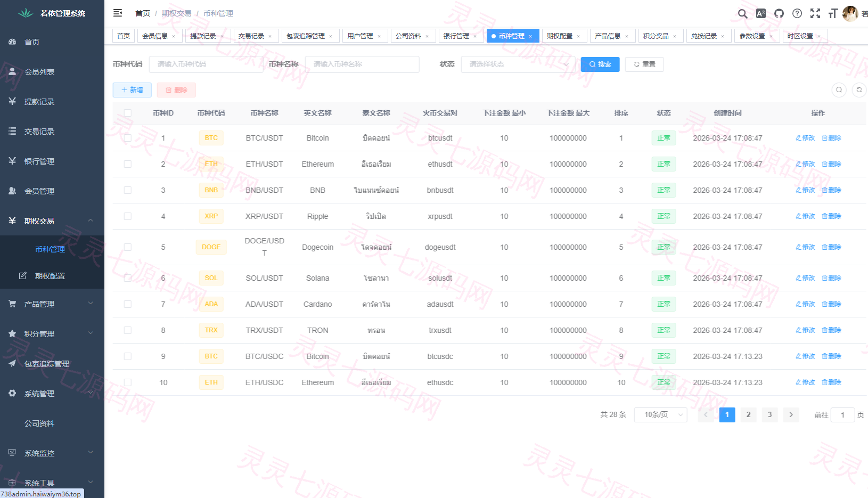The width and height of the screenshot is (868, 498).
Task: Click 删除 for the ETH/USDT row
Action: (831, 164)
